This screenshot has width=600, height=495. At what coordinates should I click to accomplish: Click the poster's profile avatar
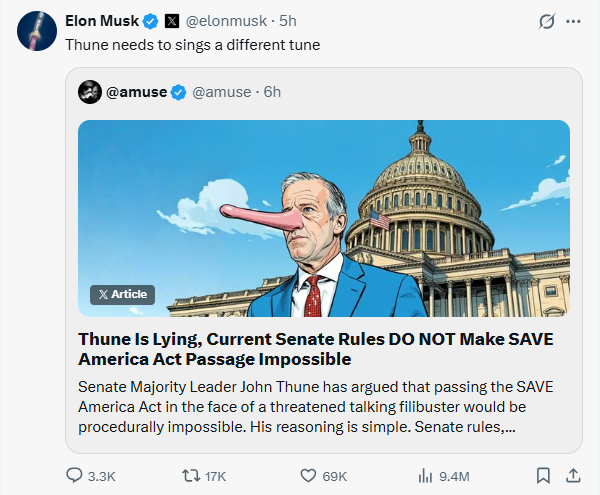pyautogui.click(x=35, y=31)
